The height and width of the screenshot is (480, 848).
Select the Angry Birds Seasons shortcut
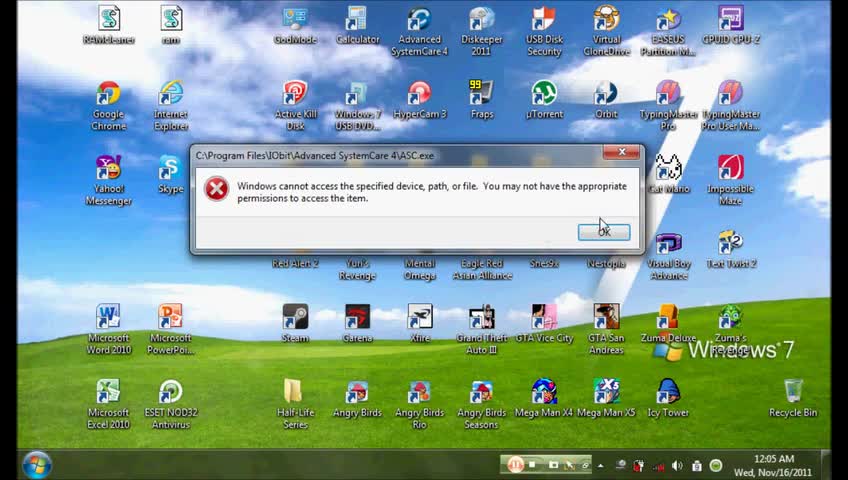[x=481, y=404]
